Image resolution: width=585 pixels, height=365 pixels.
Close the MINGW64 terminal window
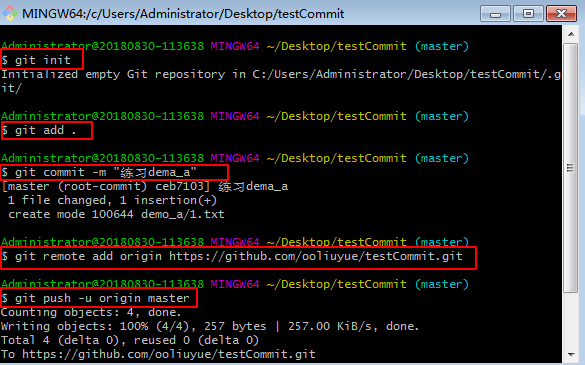561,14
